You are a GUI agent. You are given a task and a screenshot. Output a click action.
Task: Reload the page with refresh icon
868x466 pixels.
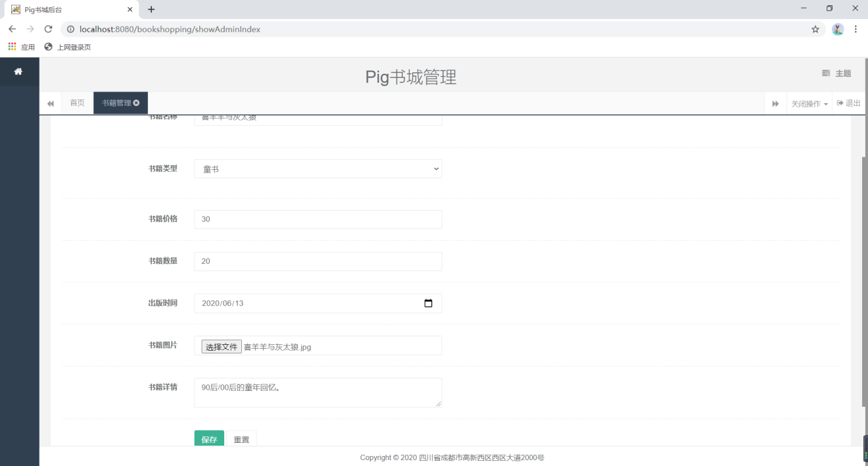pos(48,29)
